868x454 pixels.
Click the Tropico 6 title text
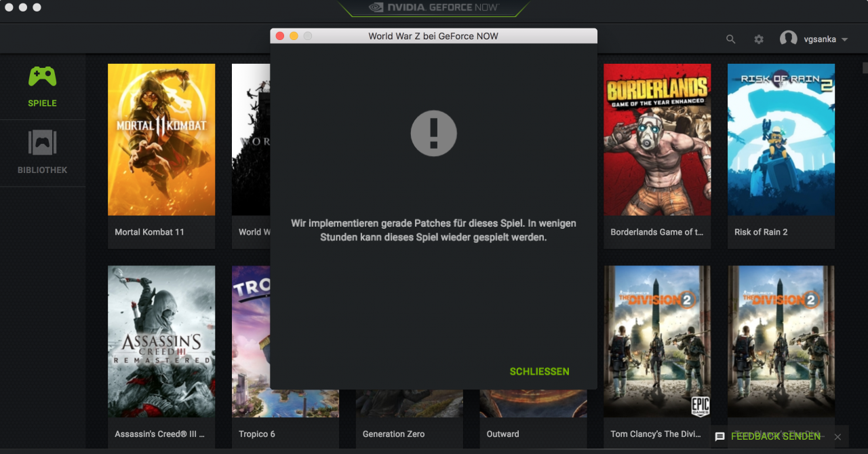[257, 434]
